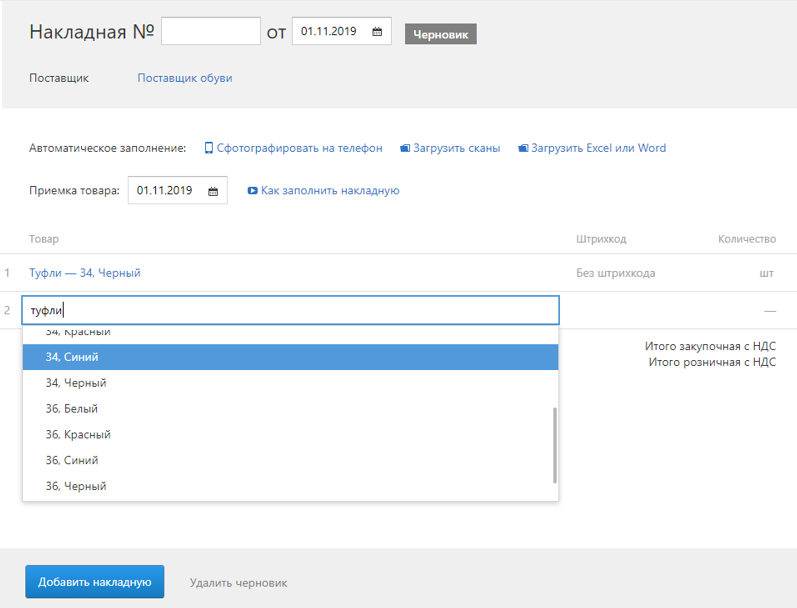Click the upload Excel or Word icon
797x608 pixels.
coord(523,148)
